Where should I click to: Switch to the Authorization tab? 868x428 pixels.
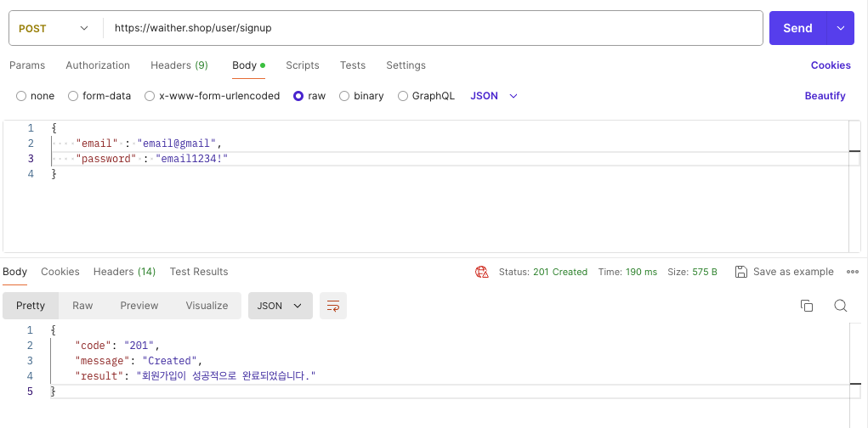(x=98, y=65)
